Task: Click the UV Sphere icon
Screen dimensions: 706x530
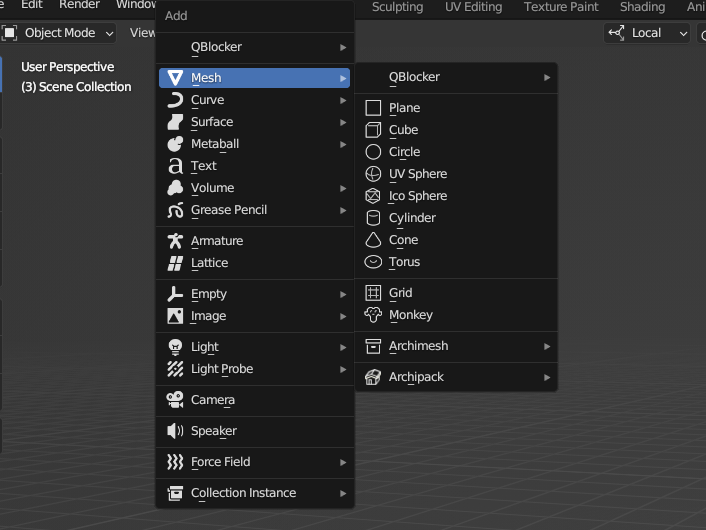Action: [x=373, y=174]
